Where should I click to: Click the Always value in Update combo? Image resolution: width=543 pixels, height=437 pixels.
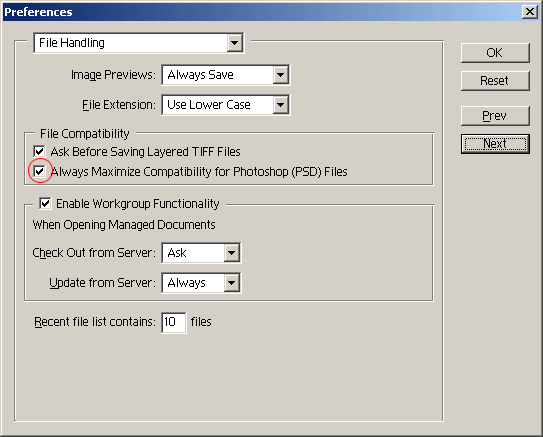[187, 283]
